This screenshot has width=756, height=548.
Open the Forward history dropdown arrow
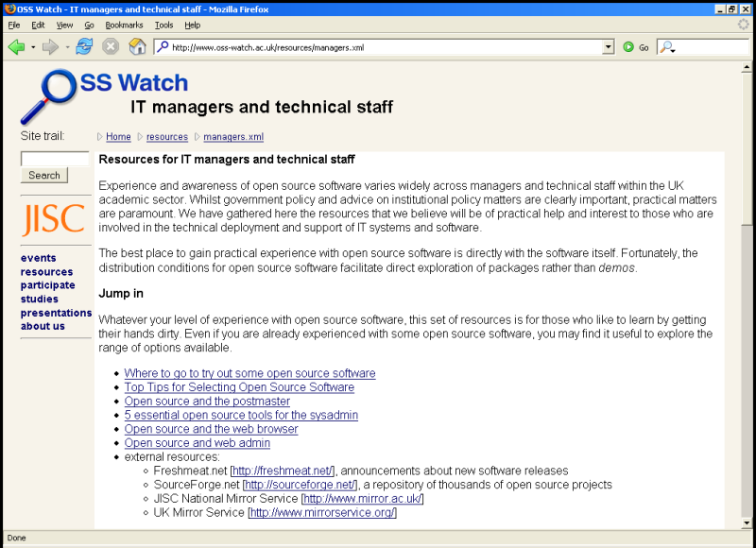point(67,47)
